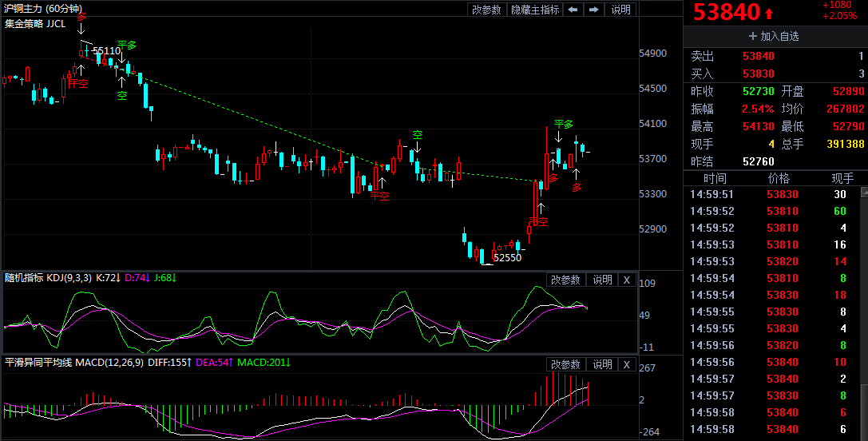Close the KDJ indicator panel with X
The height and width of the screenshot is (441, 868).
click(626, 280)
